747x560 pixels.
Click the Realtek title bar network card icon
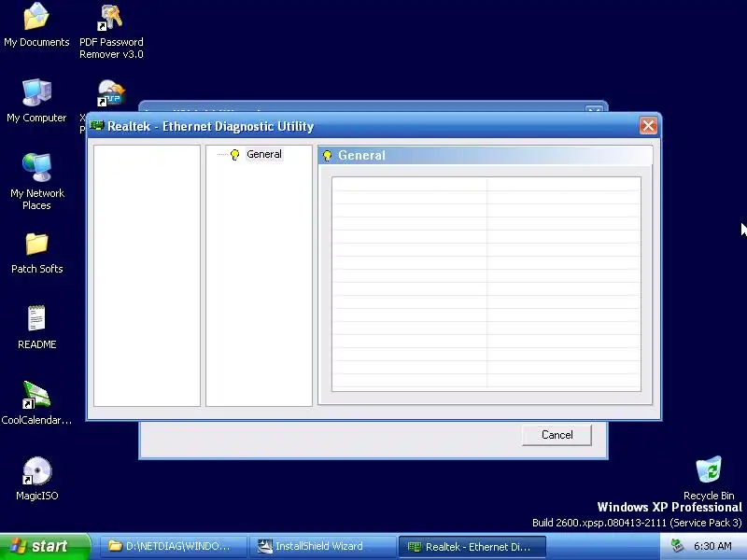[x=97, y=126]
